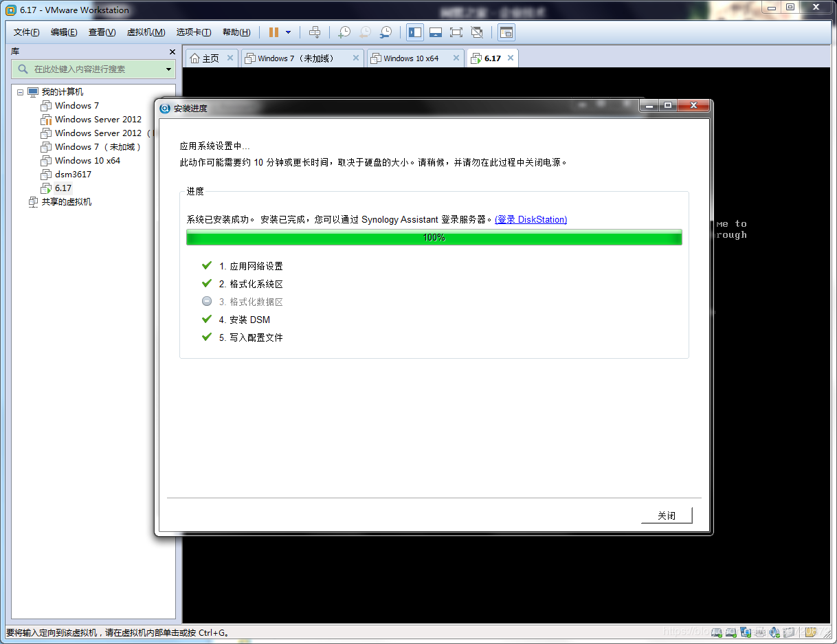This screenshot has width=837, height=644.
Task: Close the Windows 10 x64 tab
Action: [456, 58]
